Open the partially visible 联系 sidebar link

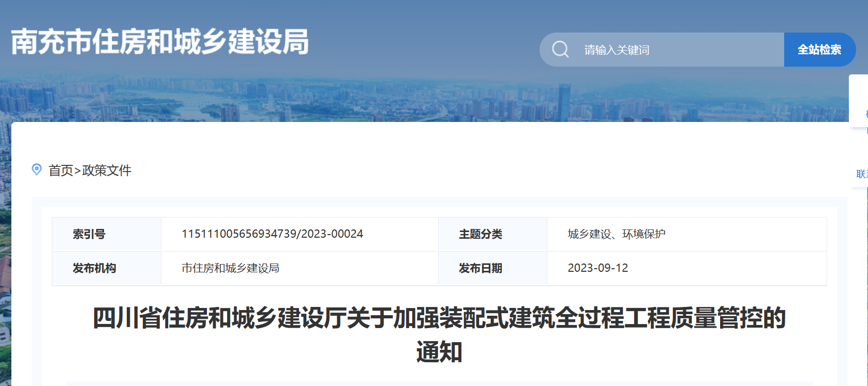click(x=861, y=174)
